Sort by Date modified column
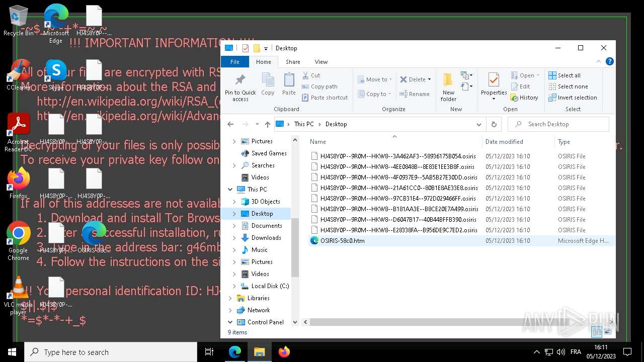Image resolution: width=644 pixels, height=362 pixels. pyautogui.click(x=518, y=142)
